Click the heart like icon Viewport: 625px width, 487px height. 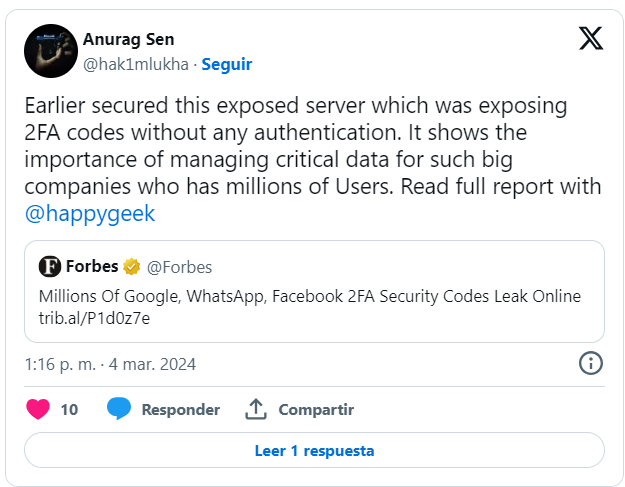38,409
